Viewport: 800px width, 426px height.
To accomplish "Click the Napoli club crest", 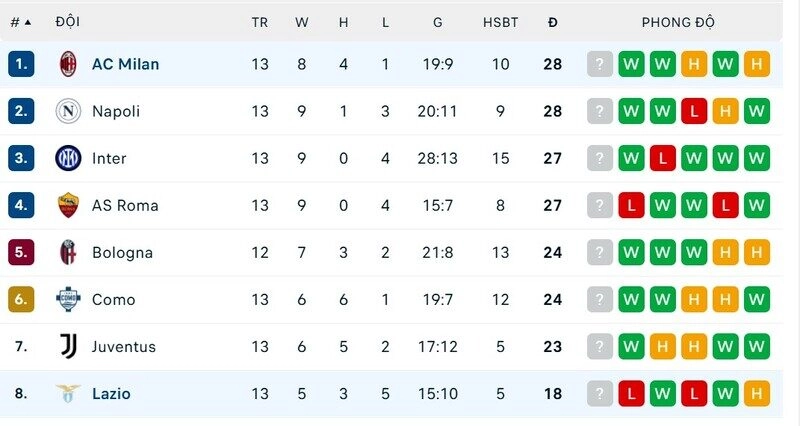I will pyautogui.click(x=68, y=111).
